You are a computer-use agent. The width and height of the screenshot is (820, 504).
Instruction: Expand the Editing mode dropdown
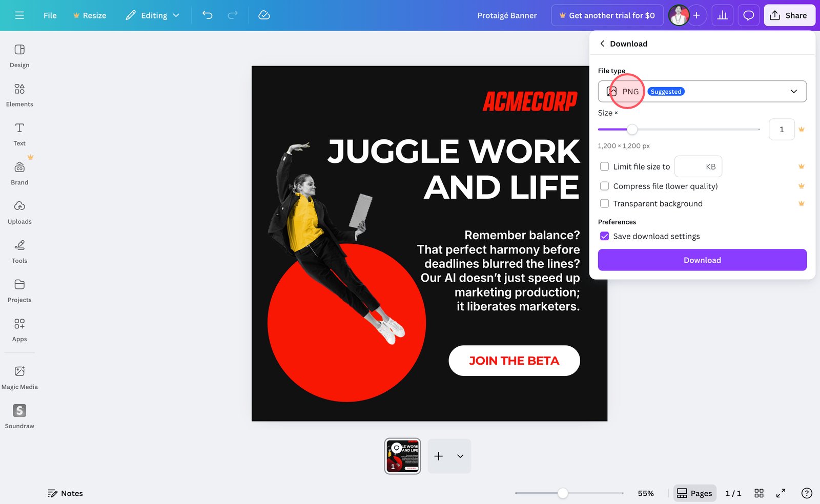(153, 15)
